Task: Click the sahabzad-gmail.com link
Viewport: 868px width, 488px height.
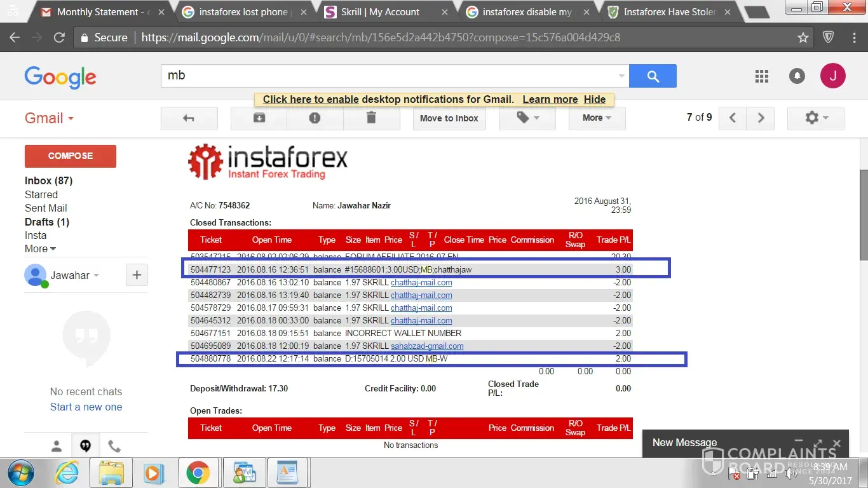Action: (x=427, y=346)
